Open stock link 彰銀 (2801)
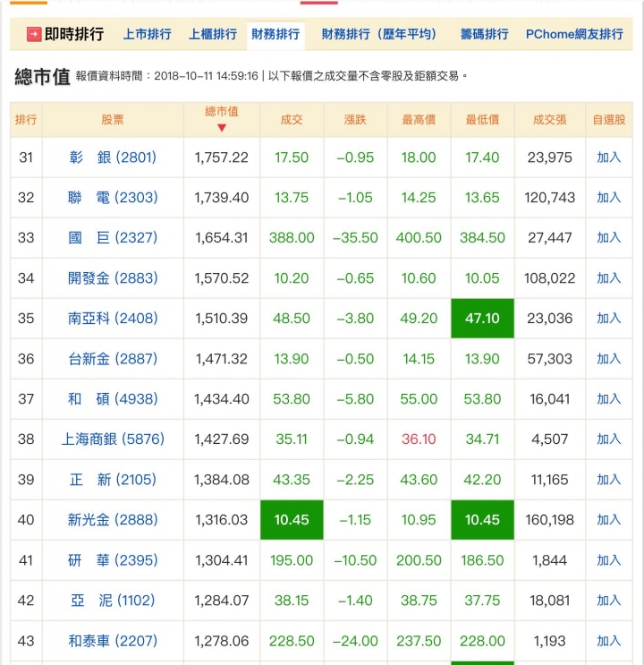 (x=113, y=158)
